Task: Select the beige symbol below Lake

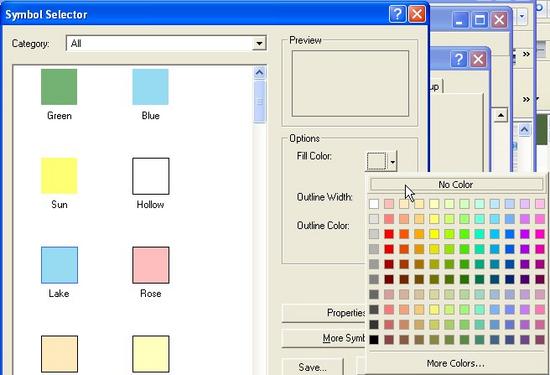Action: click(x=59, y=354)
